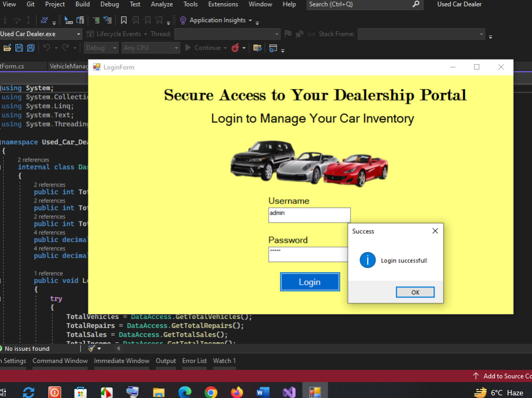Open the Command Window tab

(x=60, y=361)
